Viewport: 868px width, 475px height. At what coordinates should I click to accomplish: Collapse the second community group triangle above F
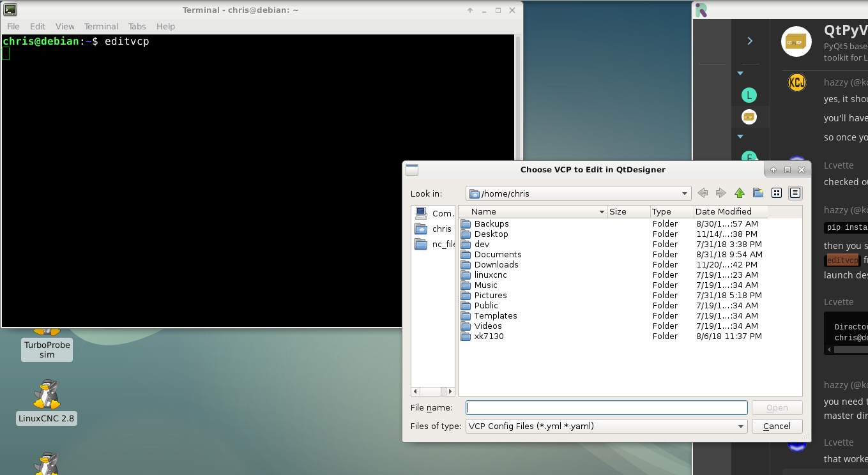[x=740, y=136]
